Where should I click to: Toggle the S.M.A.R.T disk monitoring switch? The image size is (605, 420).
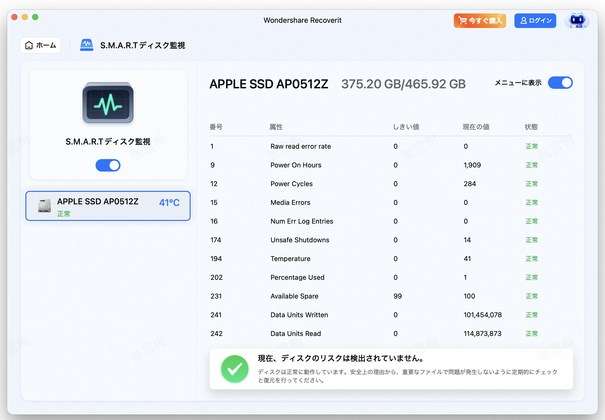107,165
